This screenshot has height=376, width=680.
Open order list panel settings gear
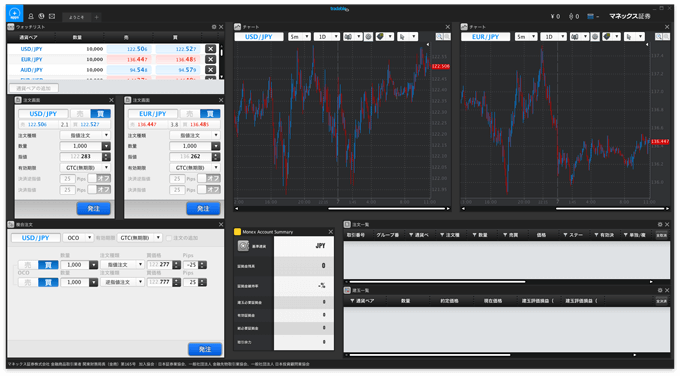click(660, 225)
